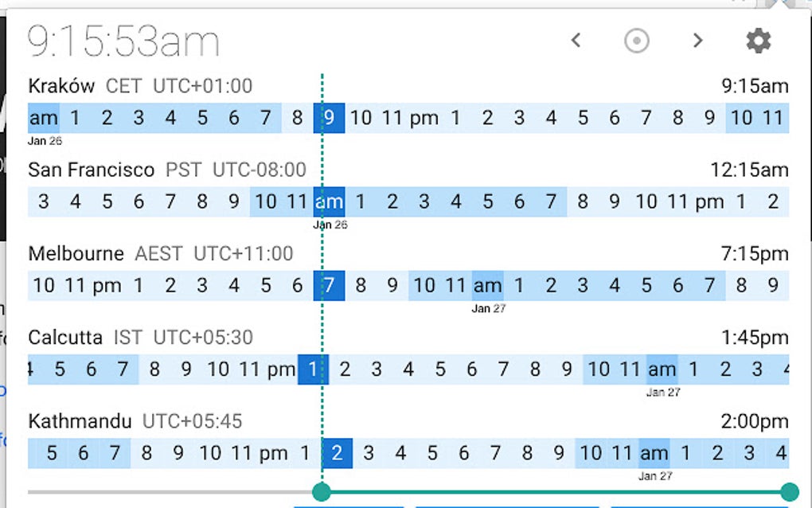The image size is (812, 508).
Task: Click the left teal slider handle
Action: pyautogui.click(x=322, y=492)
